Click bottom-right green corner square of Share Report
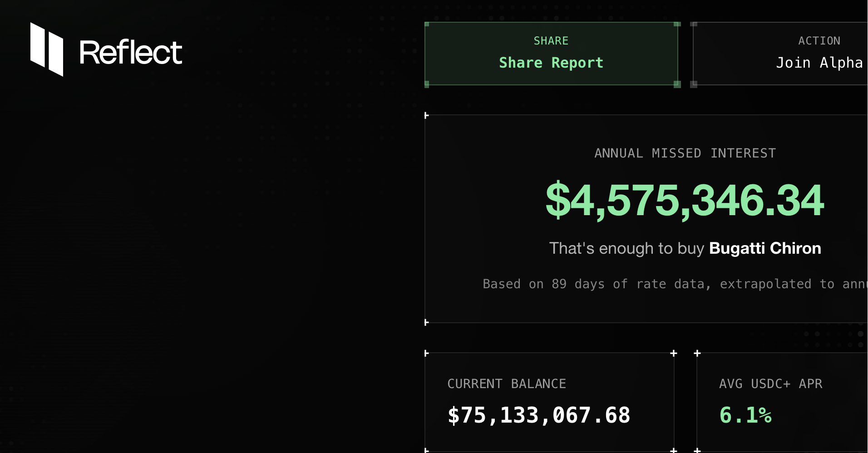 (x=677, y=84)
